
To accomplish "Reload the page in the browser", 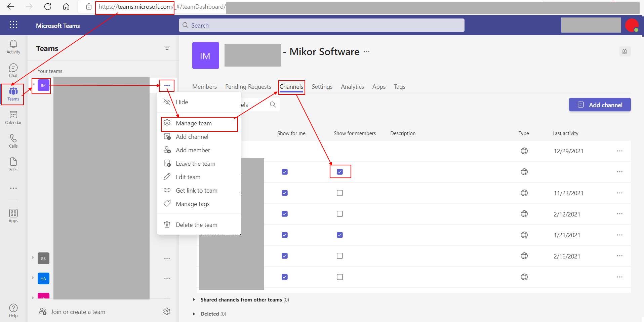I will pyautogui.click(x=48, y=7).
